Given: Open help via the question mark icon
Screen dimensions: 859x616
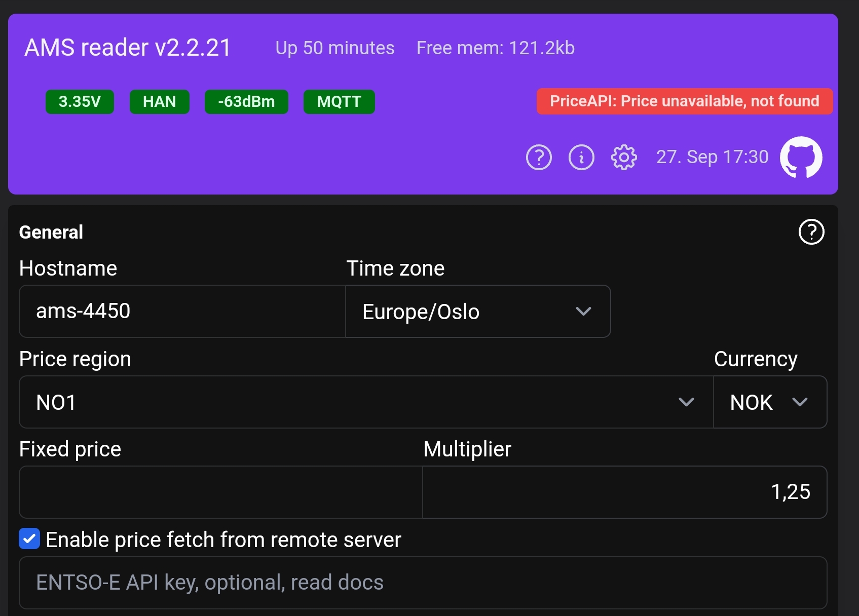Looking at the screenshot, I should (539, 157).
